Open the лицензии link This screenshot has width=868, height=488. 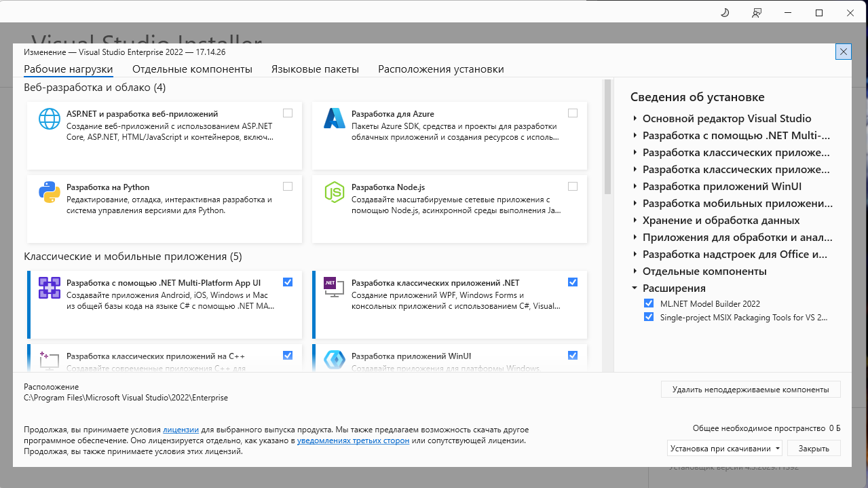(x=181, y=430)
